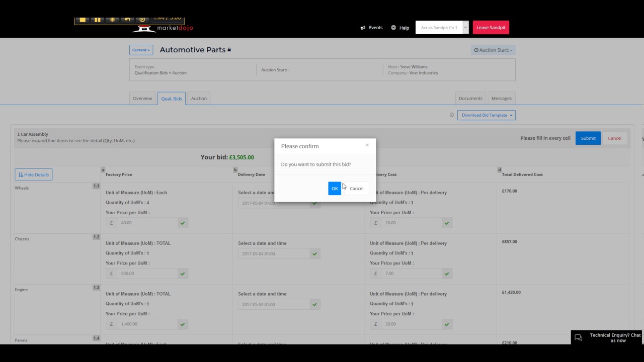Click the lock icon beside Automotive Parts
Screen dimensions: 644x362
(229, 50)
